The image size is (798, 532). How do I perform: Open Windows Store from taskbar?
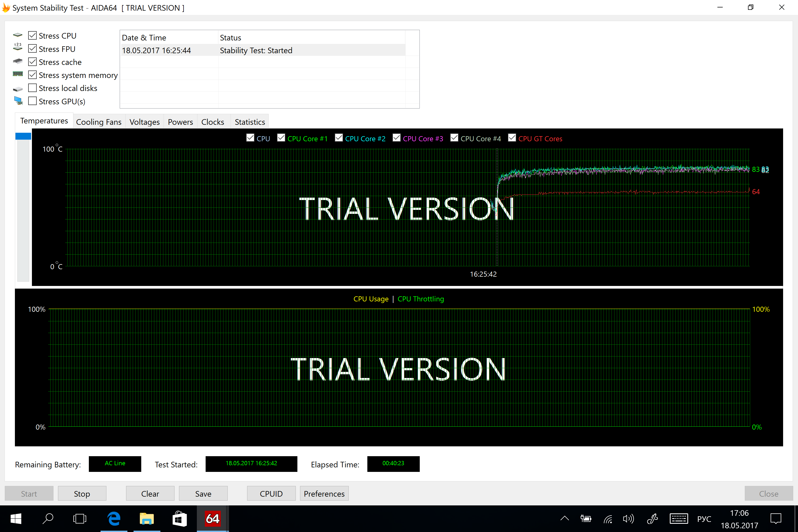point(180,519)
